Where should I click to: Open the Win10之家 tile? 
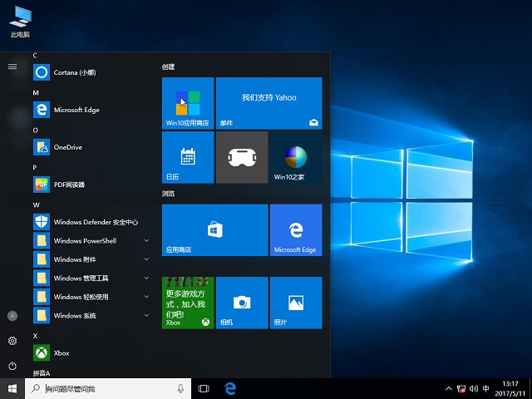tap(296, 157)
